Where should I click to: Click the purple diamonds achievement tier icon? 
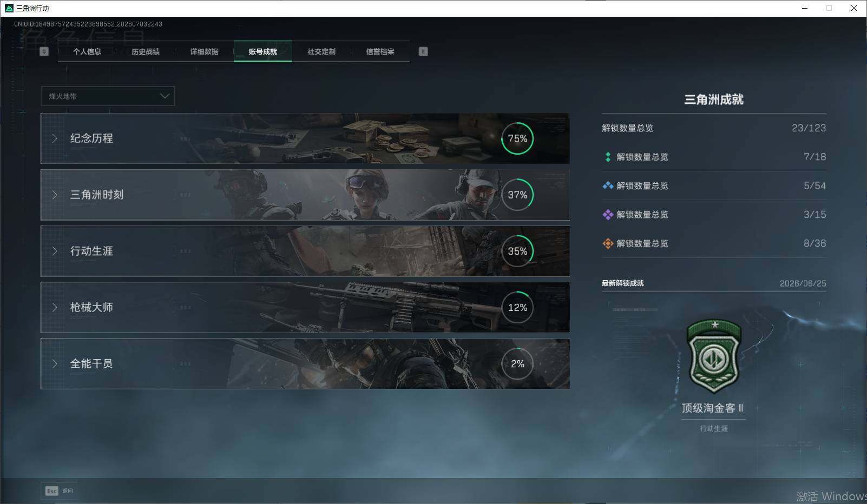[608, 215]
